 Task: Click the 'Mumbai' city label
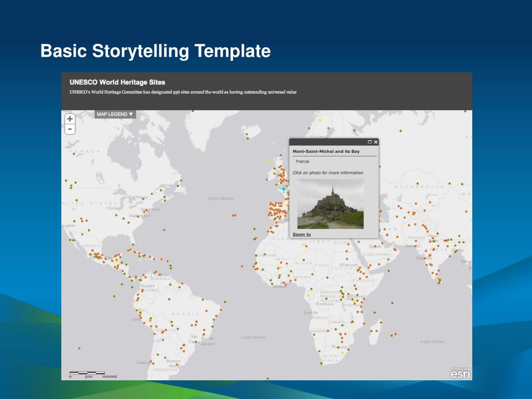423,258
